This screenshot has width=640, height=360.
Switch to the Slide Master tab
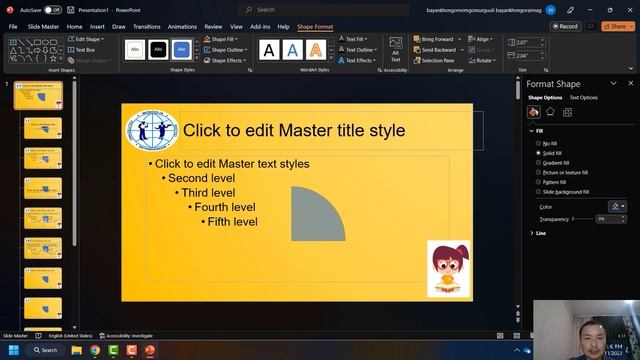[43, 27]
